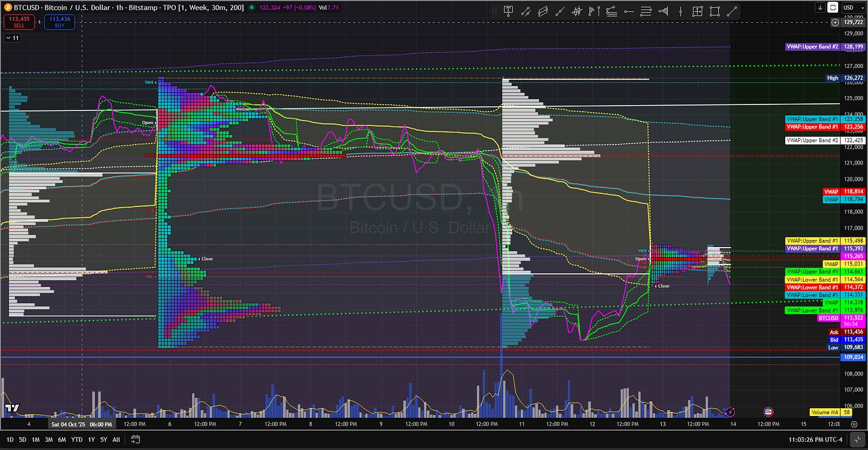Select the Regression Trend drawing tool
The width and height of the screenshot is (868, 450).
526,11
